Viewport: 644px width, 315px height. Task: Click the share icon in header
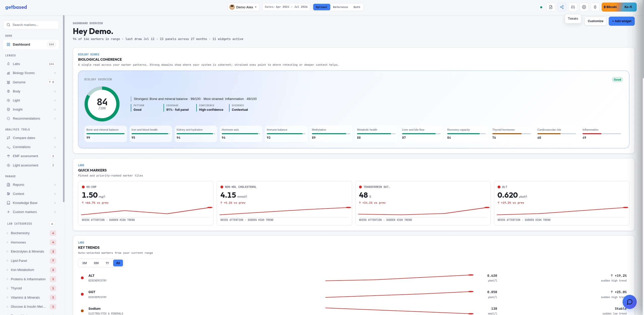(x=562, y=7)
